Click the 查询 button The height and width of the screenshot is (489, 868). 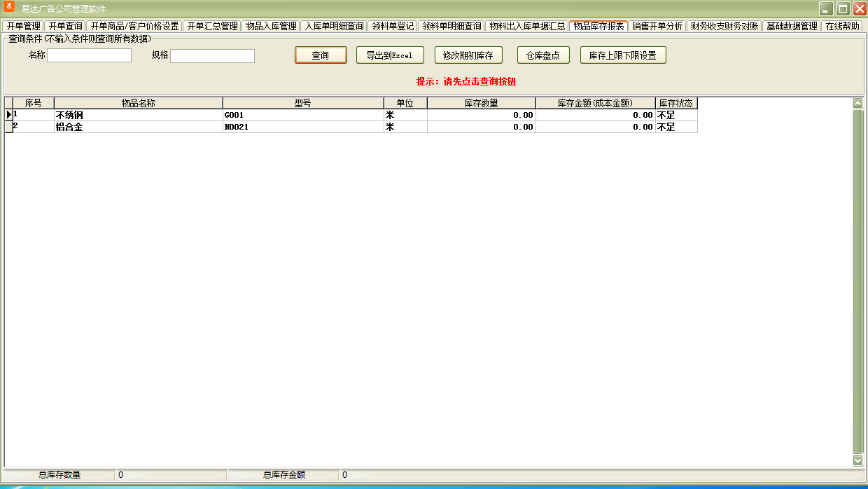coord(321,55)
